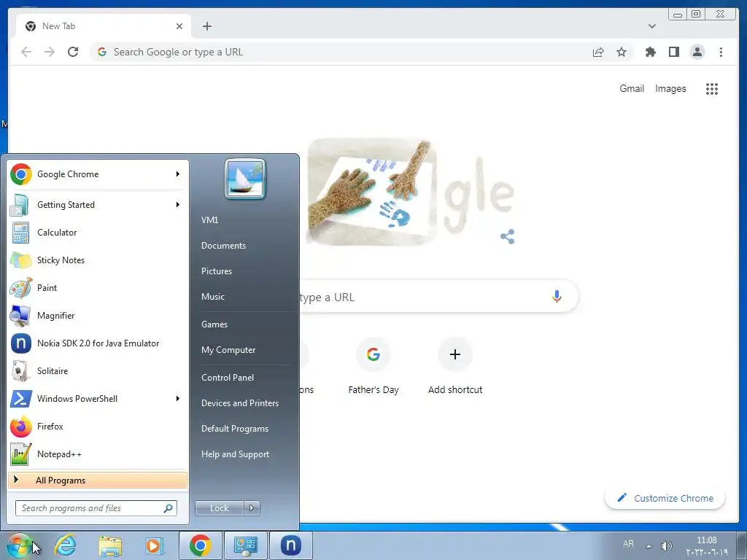Open shutdown options arrow next to Lock

(252, 508)
